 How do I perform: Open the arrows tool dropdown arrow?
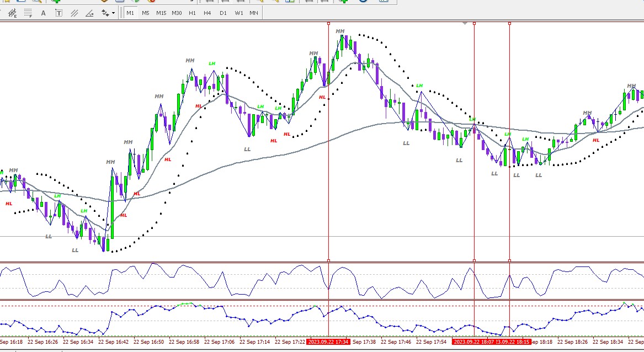(113, 13)
